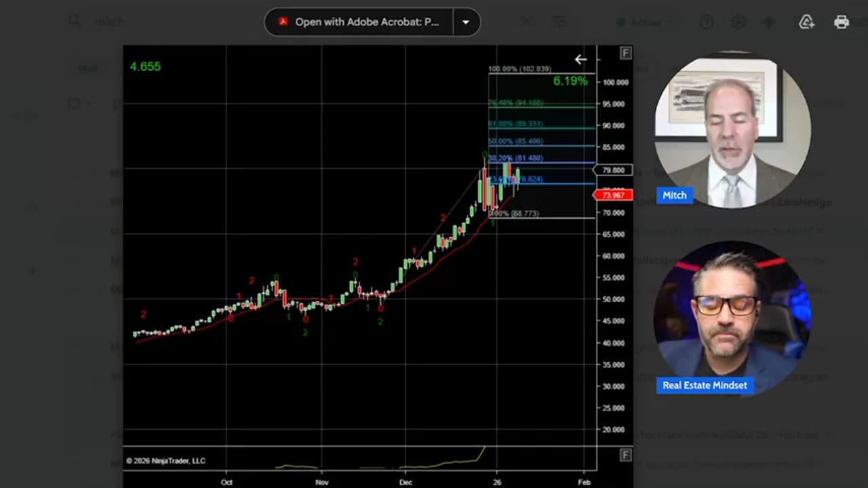The width and height of the screenshot is (868, 488).
Task: Toggle the Gmail select-all checkbox
Action: (75, 104)
